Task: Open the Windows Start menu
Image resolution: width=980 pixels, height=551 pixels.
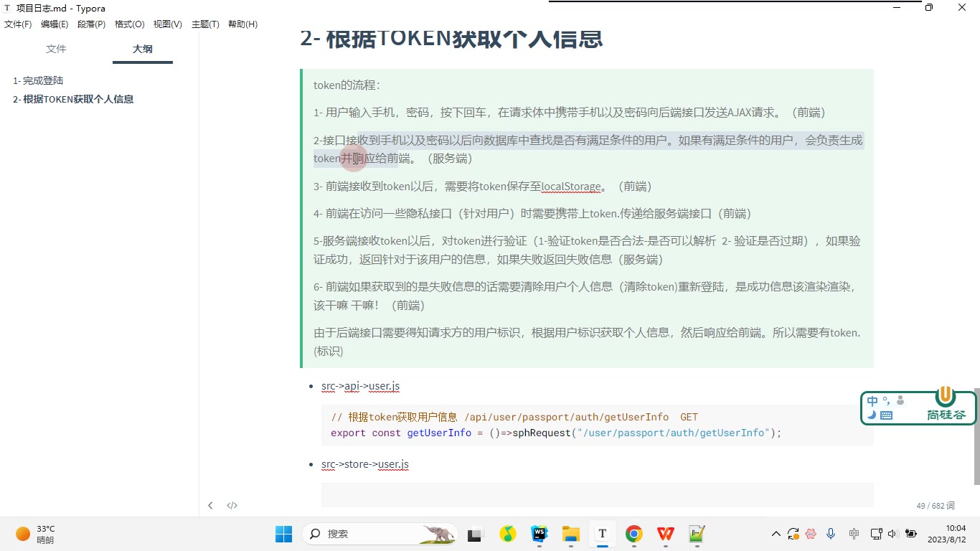Action: pyautogui.click(x=283, y=534)
